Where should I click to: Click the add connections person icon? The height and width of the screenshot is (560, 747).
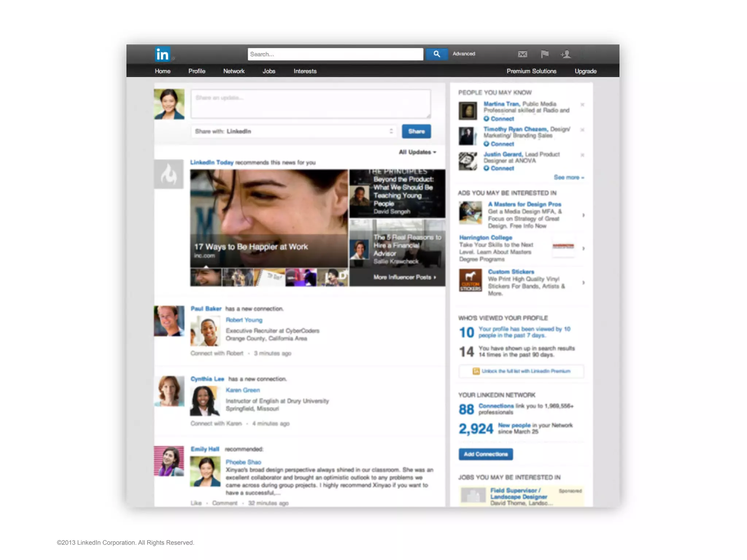tap(566, 54)
